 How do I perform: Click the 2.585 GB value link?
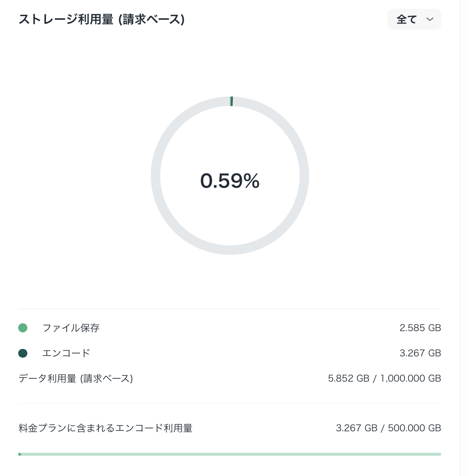[420, 328]
